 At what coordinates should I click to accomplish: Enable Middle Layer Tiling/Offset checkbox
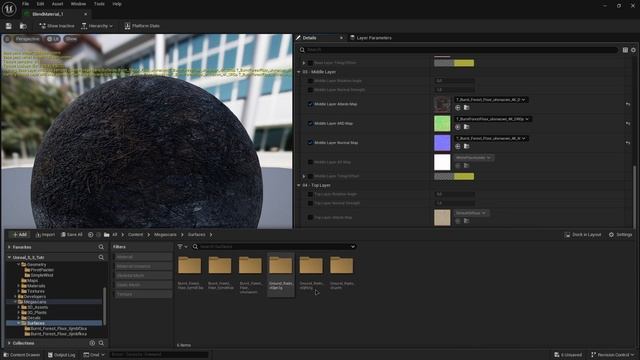point(310,176)
